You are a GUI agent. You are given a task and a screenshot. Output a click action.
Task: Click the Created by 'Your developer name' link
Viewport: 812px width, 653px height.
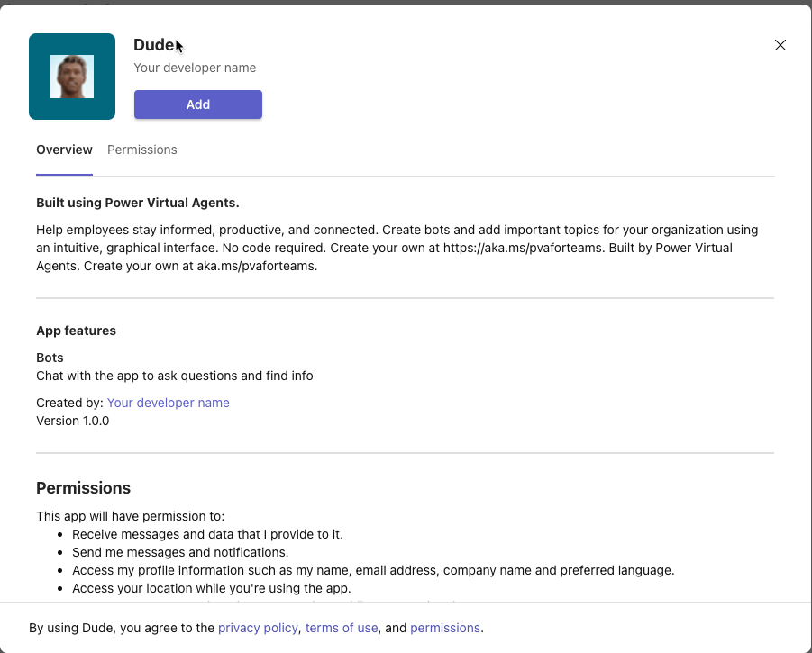(168, 403)
